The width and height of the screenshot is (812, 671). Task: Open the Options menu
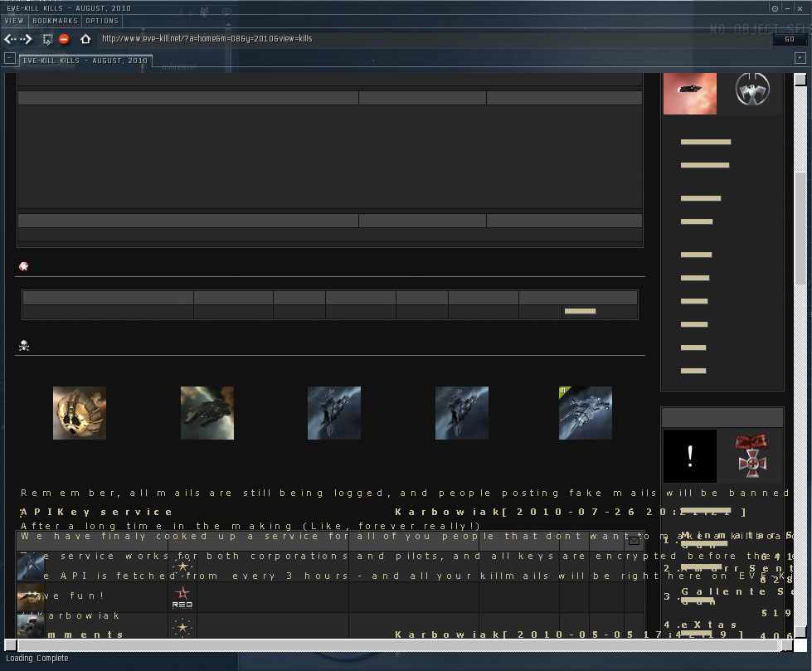tap(102, 21)
